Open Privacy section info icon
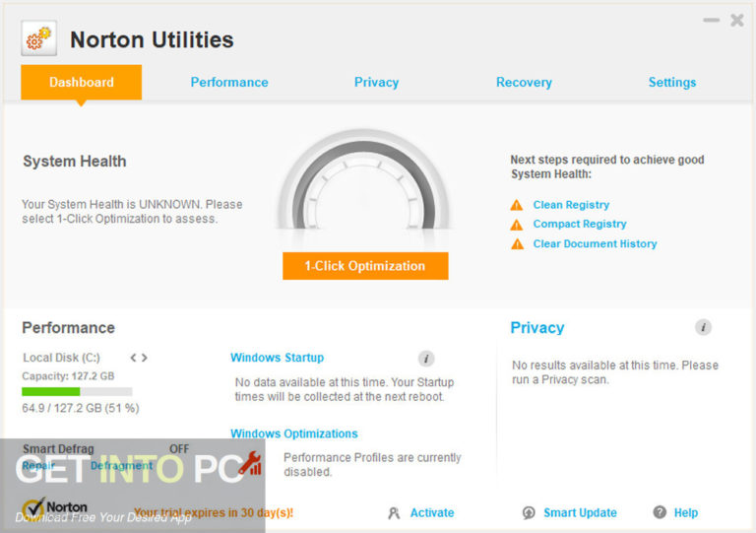 [x=703, y=327]
